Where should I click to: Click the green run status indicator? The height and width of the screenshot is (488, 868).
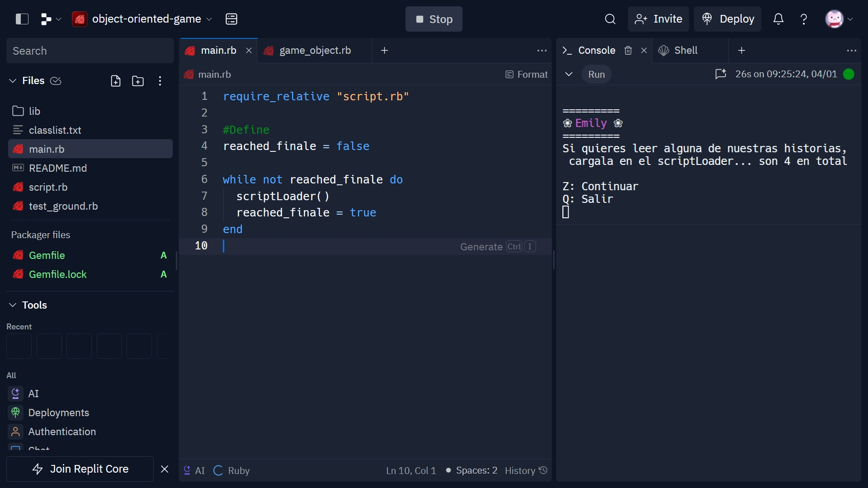[849, 74]
